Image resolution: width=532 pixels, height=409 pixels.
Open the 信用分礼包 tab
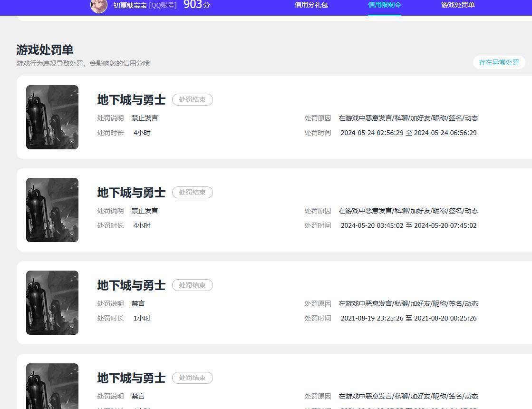click(311, 5)
